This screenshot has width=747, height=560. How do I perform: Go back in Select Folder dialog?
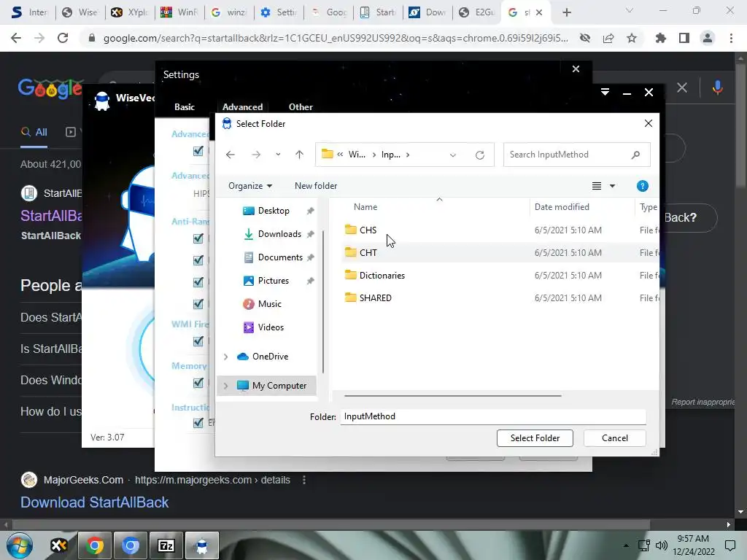tap(230, 155)
